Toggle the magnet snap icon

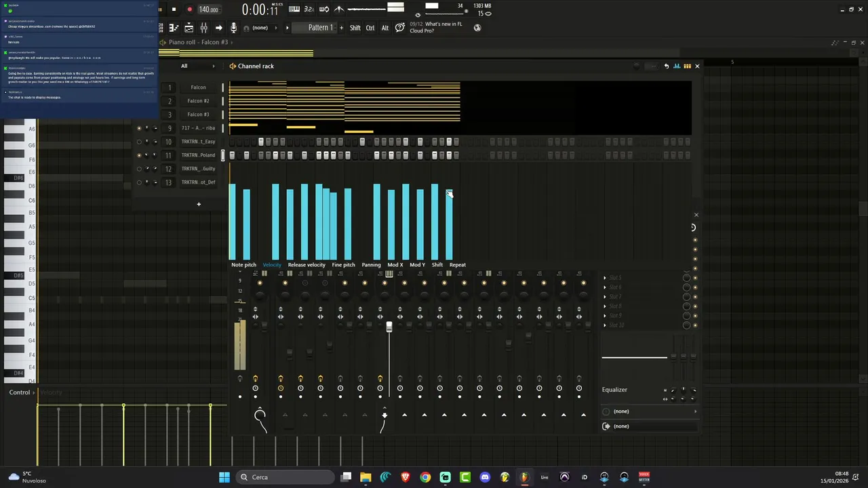click(245, 28)
